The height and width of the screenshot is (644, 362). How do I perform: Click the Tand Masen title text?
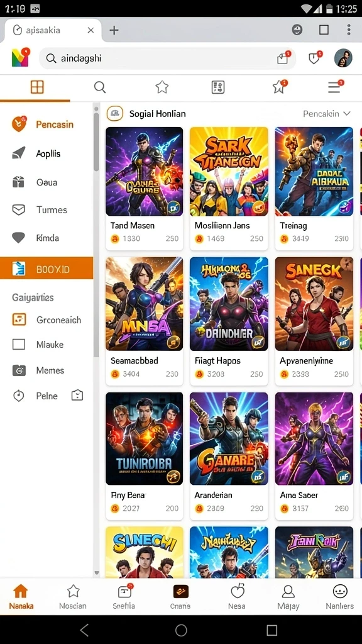[133, 226]
